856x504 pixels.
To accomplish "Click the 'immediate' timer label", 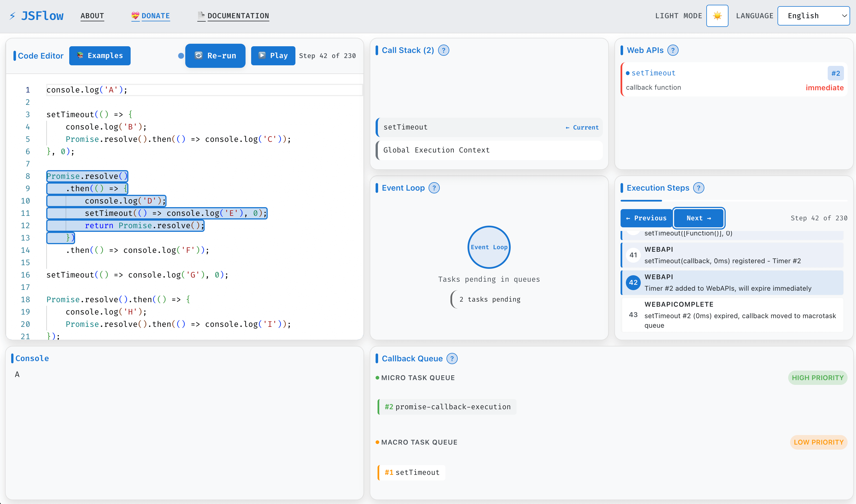I will coord(824,88).
